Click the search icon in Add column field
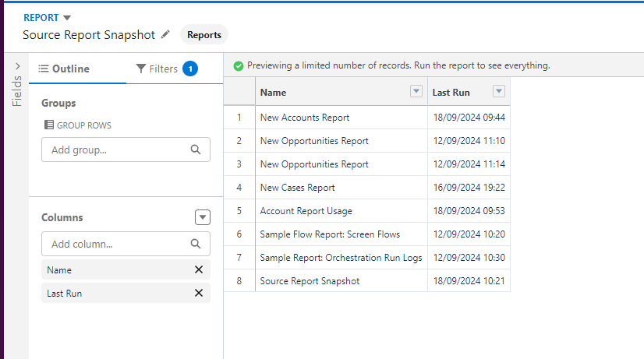This screenshot has width=644, height=359. pyautogui.click(x=196, y=244)
